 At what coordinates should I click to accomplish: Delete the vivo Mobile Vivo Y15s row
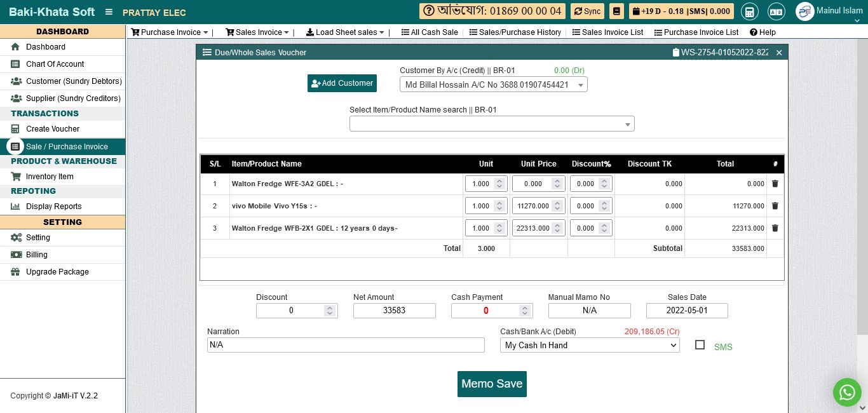(x=775, y=206)
